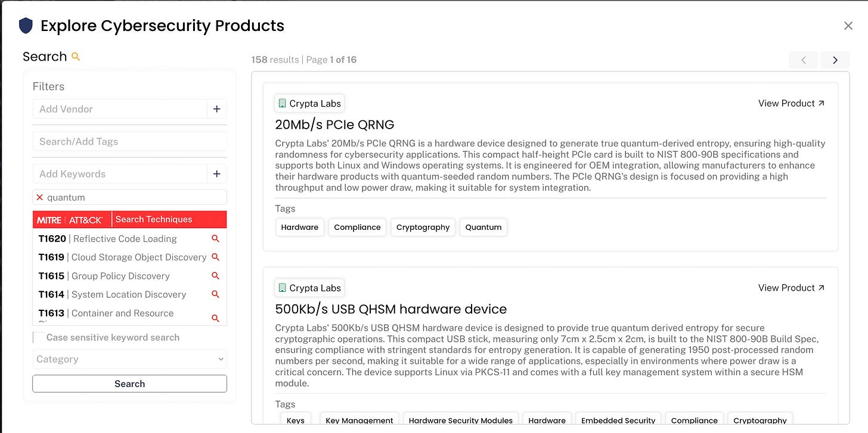The image size is (868, 433).
Task: Select the Embedded Security tag
Action: coord(618,419)
